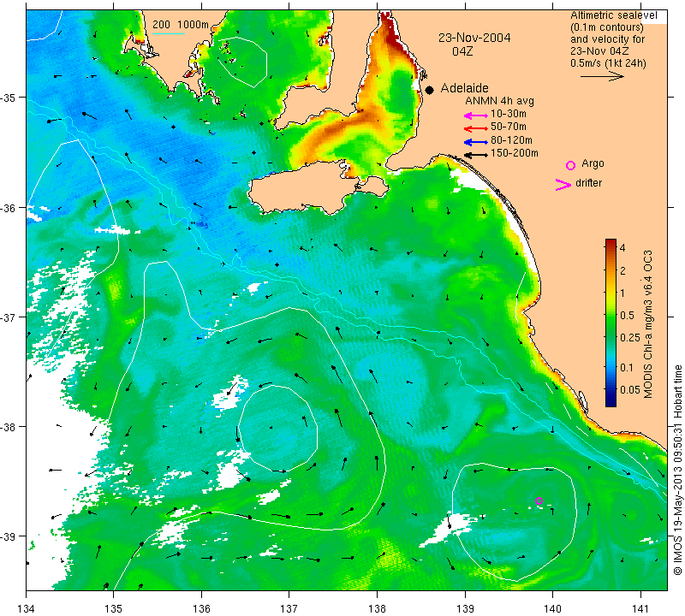
Task: Click the red 50-70m arrow in legend
Action: click(476, 128)
